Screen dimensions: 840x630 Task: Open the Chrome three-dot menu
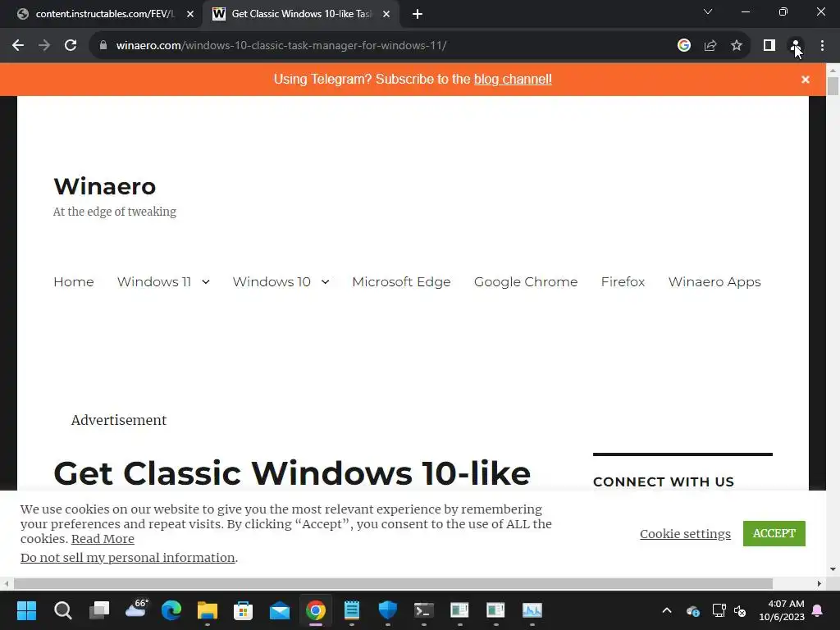[x=822, y=46]
